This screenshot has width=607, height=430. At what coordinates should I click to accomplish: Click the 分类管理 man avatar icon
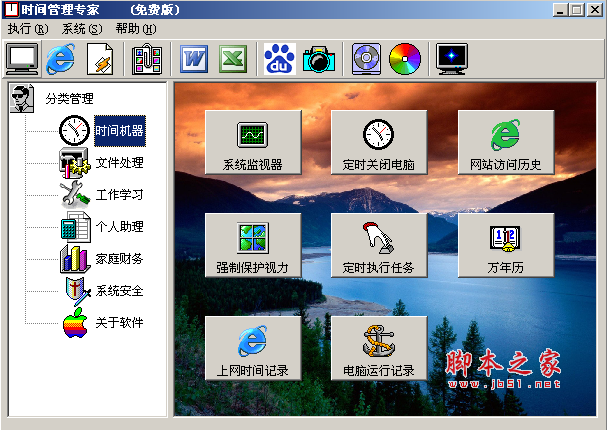coord(21,98)
